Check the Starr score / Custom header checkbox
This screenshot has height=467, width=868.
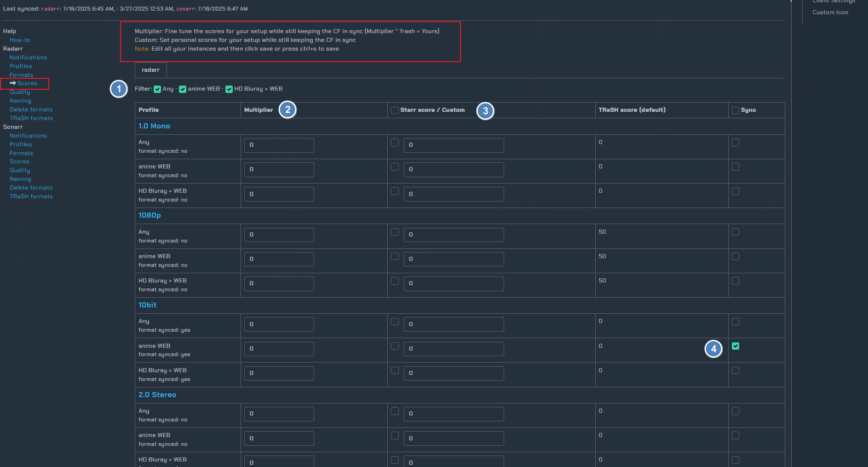[x=395, y=110]
